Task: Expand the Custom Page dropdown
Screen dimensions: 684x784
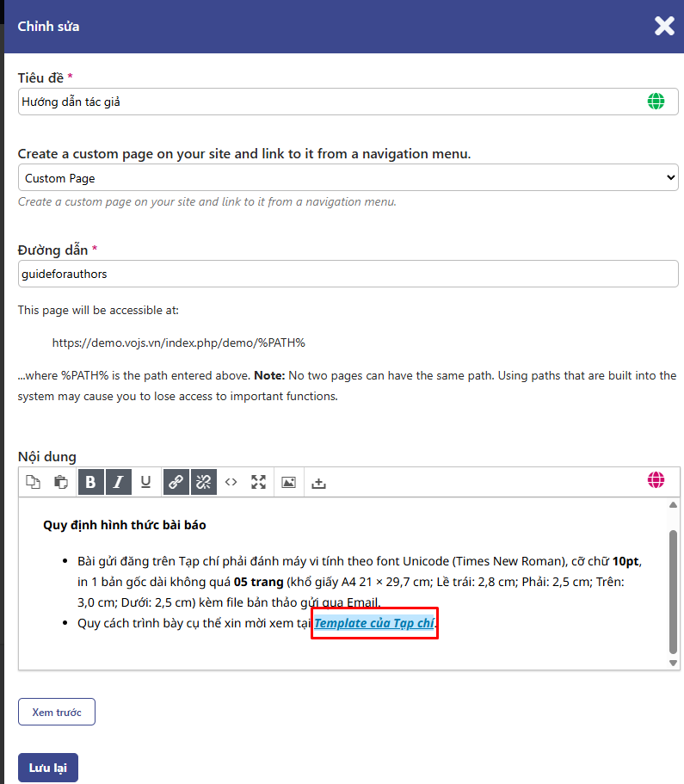Action: tap(348, 178)
